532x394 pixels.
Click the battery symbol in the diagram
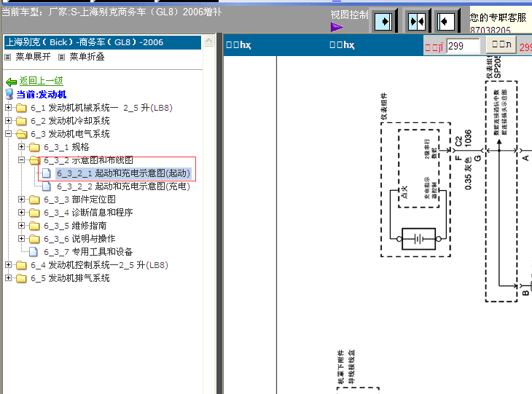(419, 239)
